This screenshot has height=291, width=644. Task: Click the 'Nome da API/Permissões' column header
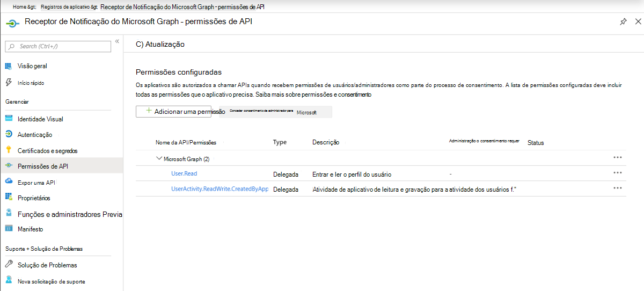pos(186,143)
